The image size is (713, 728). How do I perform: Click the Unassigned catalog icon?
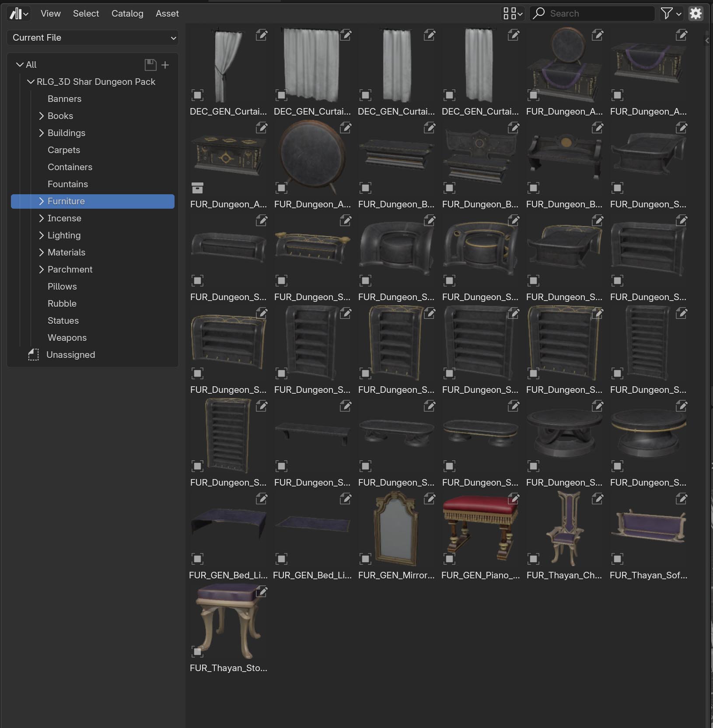click(x=33, y=355)
